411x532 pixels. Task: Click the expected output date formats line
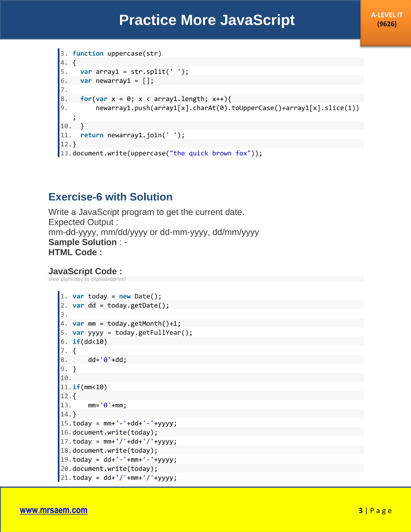[x=154, y=232]
